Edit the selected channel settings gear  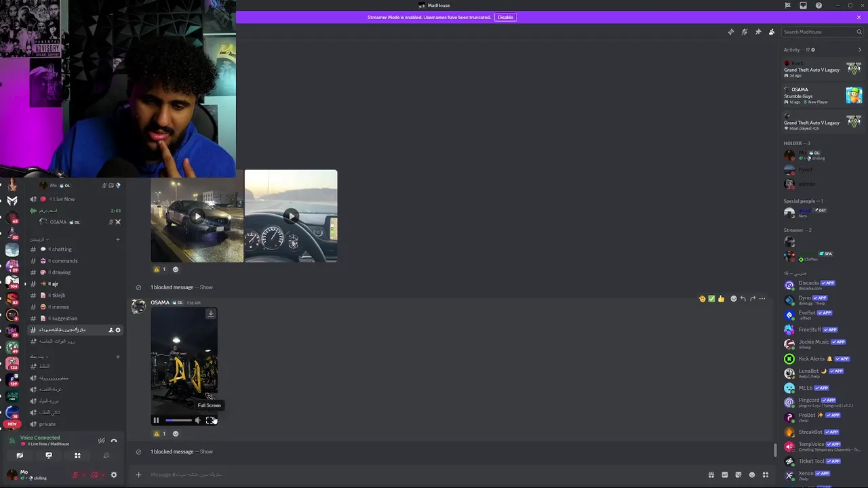[118, 330]
